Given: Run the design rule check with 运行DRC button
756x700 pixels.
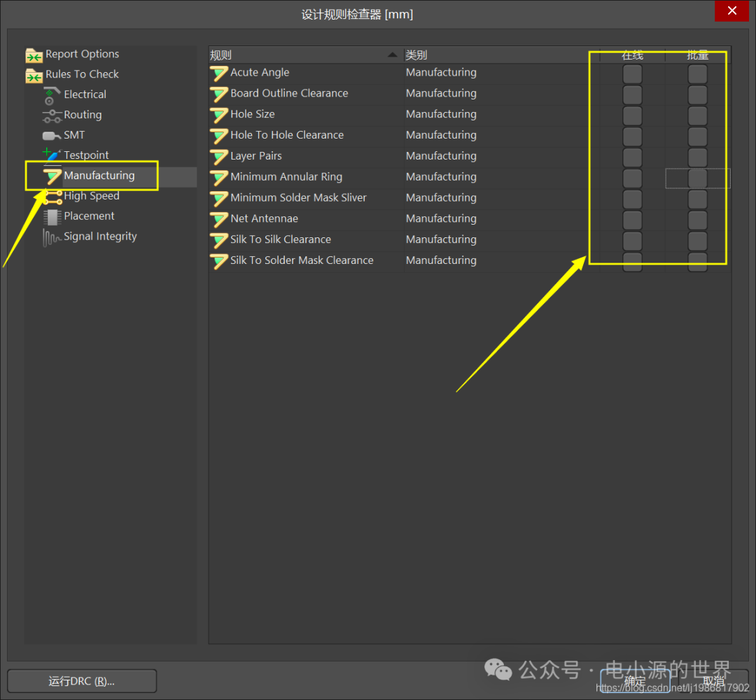Looking at the screenshot, I should 82,680.
